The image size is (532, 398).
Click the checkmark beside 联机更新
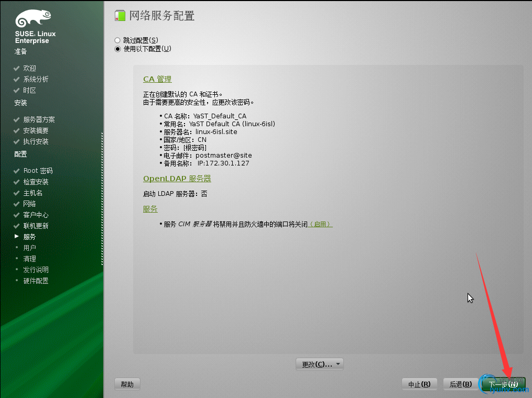click(x=16, y=226)
